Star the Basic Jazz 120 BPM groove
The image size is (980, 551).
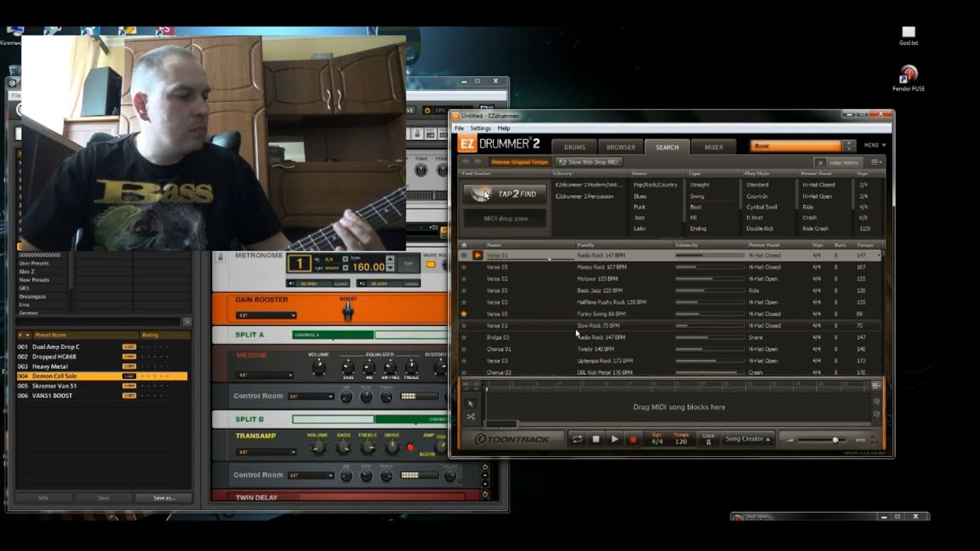464,291
